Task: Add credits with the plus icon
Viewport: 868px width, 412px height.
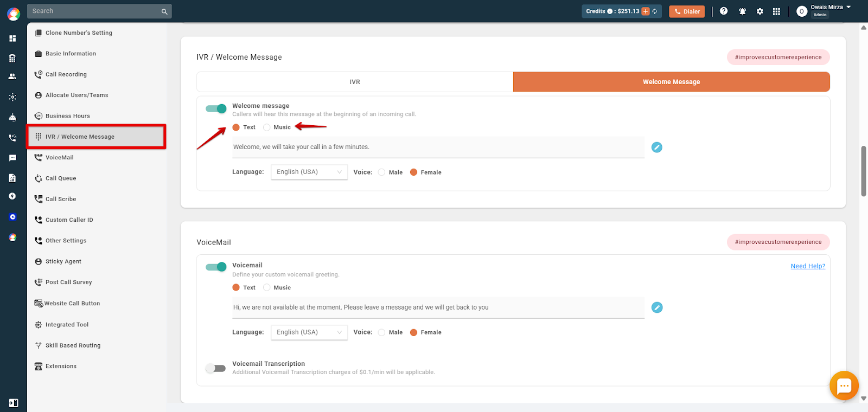Action: tap(646, 11)
